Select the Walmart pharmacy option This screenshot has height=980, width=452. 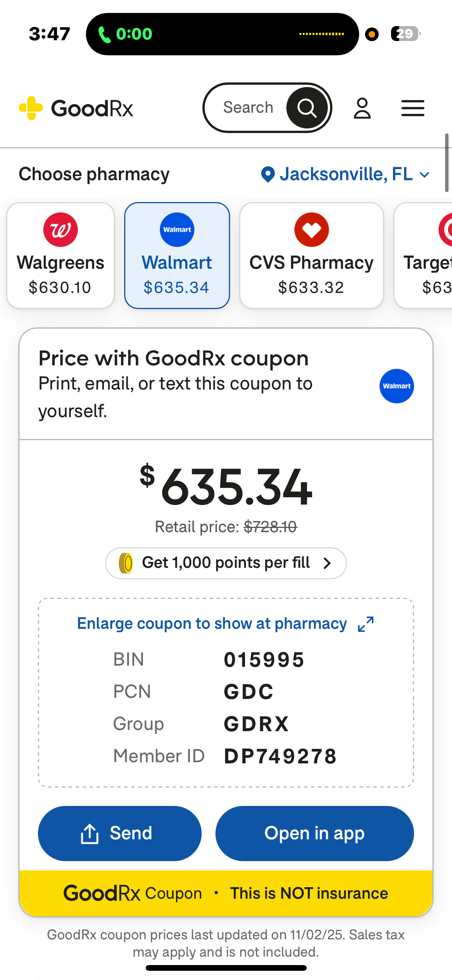pos(177,255)
